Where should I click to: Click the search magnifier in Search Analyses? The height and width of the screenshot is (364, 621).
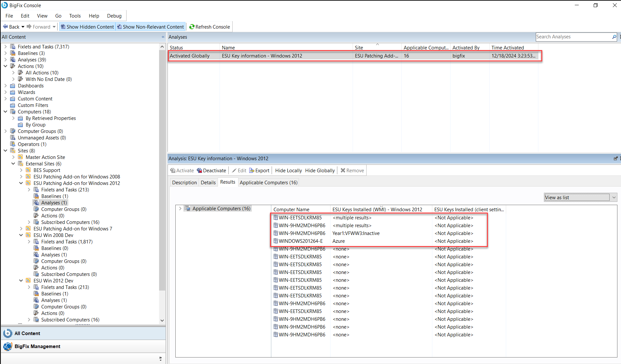614,37
